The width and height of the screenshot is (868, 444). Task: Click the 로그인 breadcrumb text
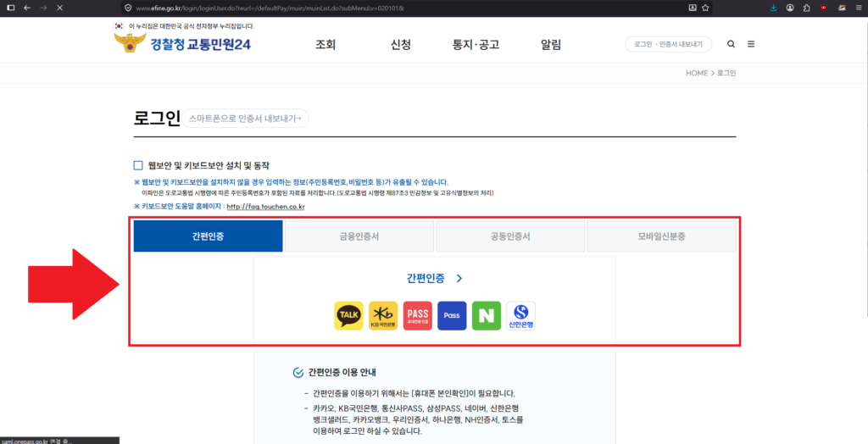click(x=726, y=73)
